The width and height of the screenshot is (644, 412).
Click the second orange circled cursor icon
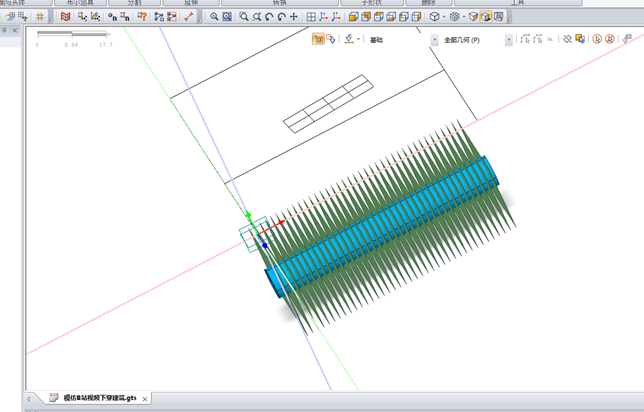(x=610, y=39)
